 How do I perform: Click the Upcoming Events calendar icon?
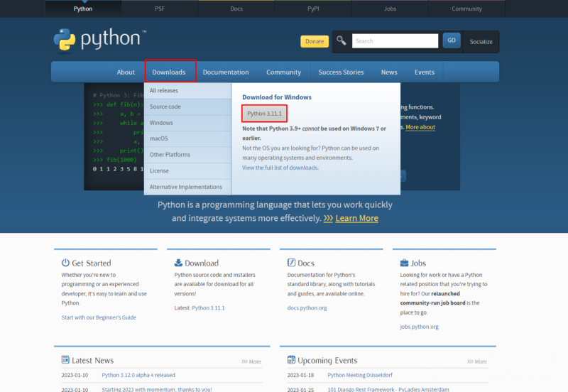tap(291, 360)
